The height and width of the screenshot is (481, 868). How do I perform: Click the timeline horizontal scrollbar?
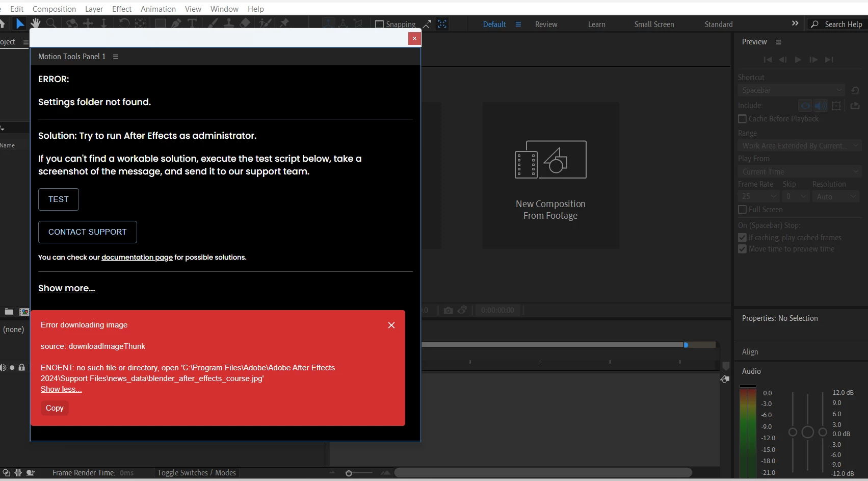[x=543, y=473]
